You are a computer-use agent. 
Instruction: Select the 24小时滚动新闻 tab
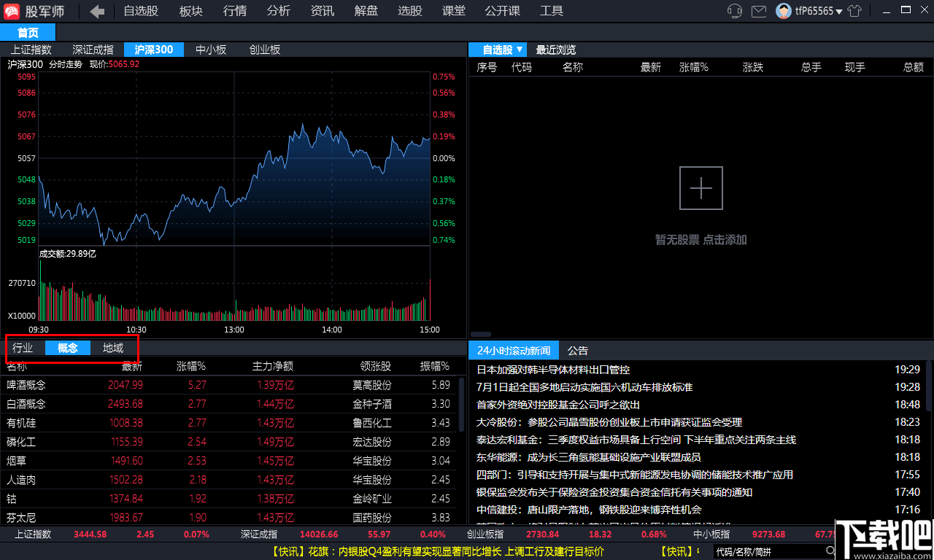[514, 351]
